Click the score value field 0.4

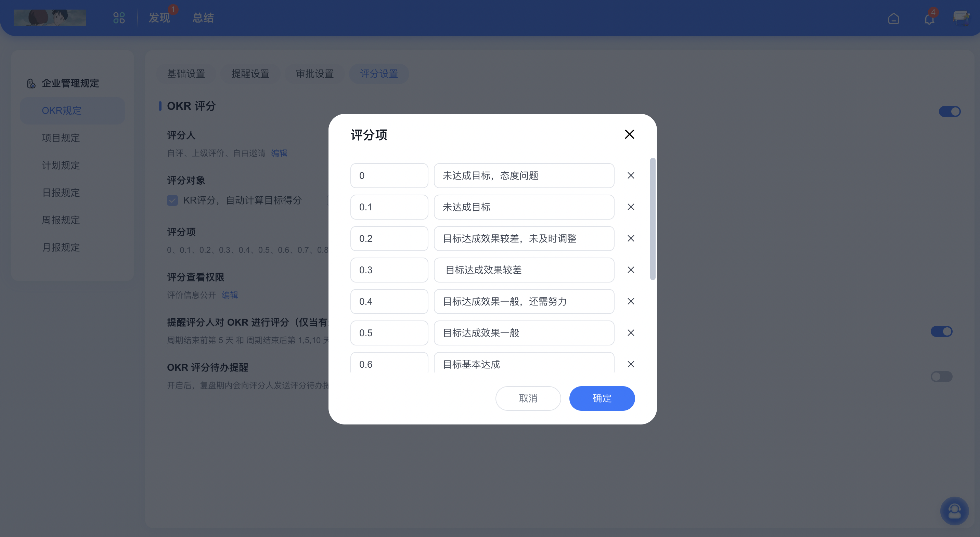389,302
